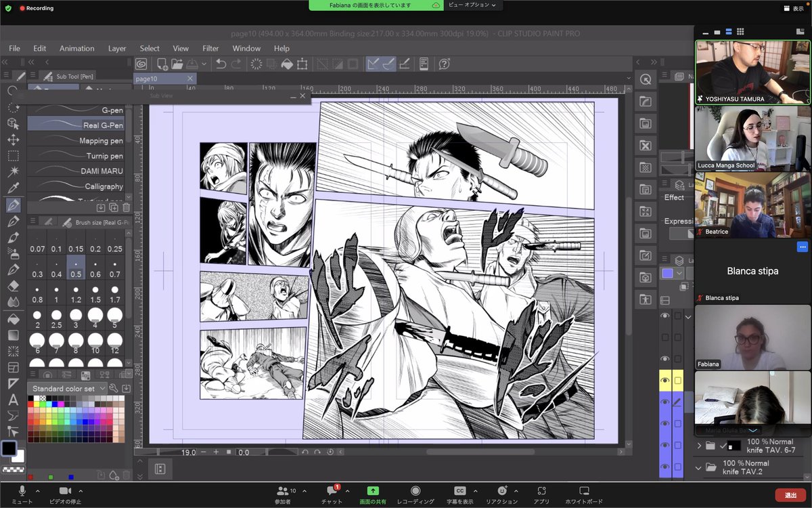812x508 pixels.
Task: Open Zoom chat panel
Action: [x=332, y=494]
